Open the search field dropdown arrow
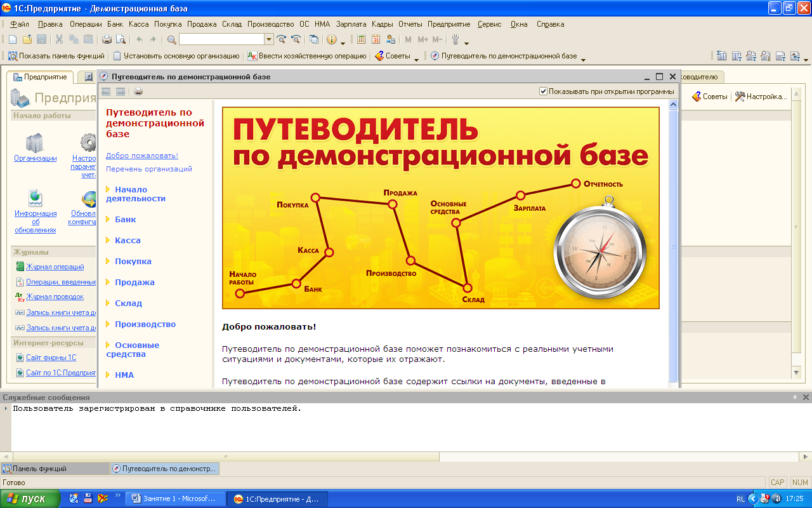 click(269, 39)
